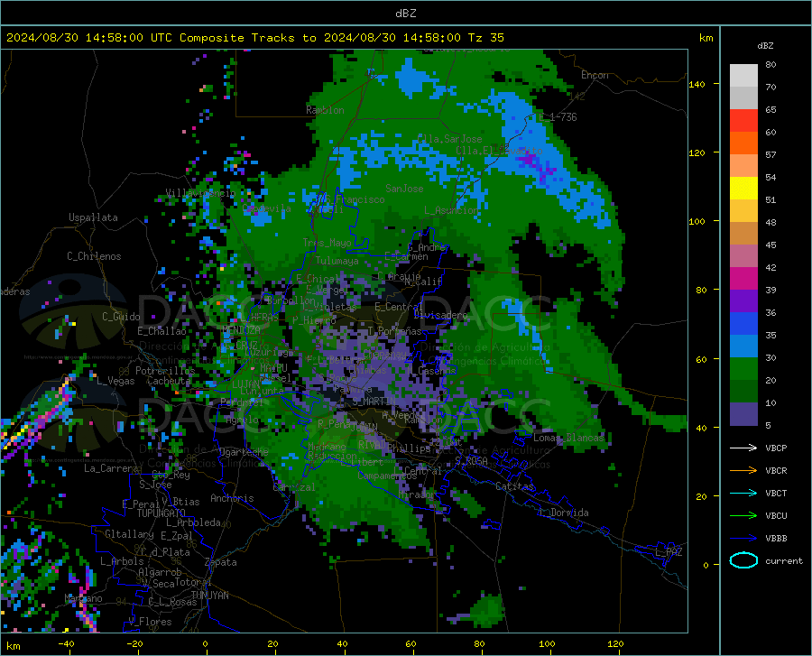Click the 30 dBZ green legend swatch

[x=743, y=369]
